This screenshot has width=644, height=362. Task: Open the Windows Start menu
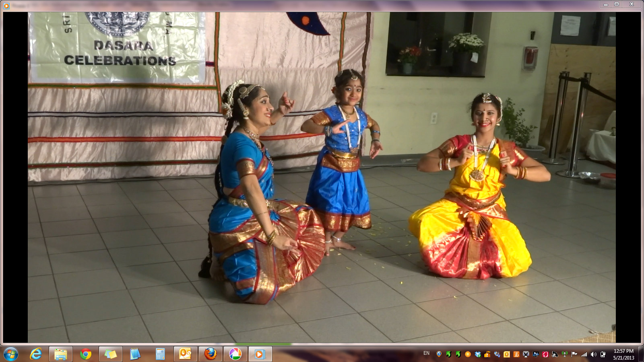[11, 354]
